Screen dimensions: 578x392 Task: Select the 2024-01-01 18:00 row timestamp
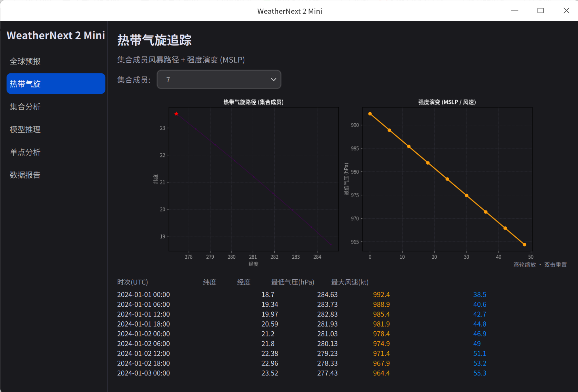tap(143, 324)
